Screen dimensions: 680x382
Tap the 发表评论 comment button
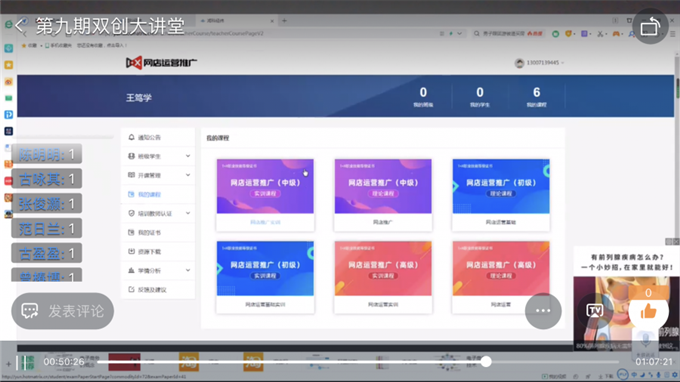62,311
